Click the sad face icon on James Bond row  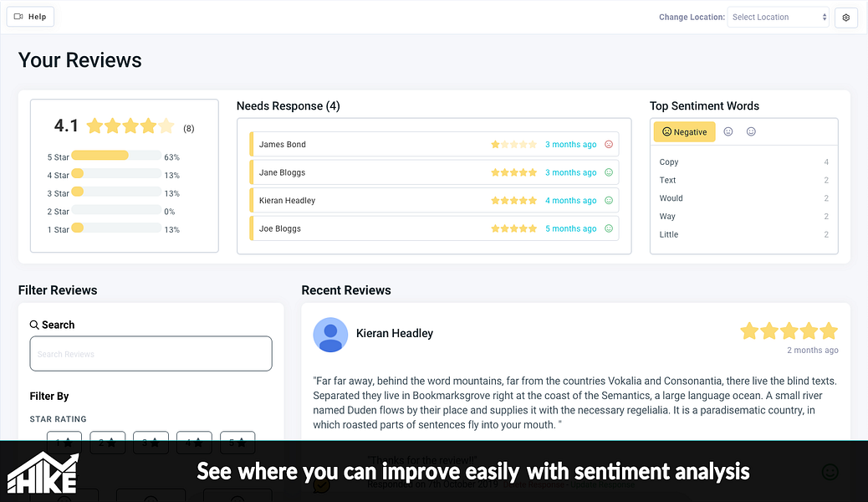(x=609, y=144)
